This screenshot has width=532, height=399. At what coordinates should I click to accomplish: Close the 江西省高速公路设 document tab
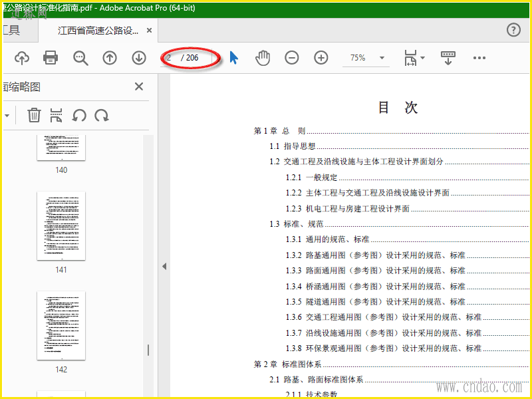pos(149,31)
